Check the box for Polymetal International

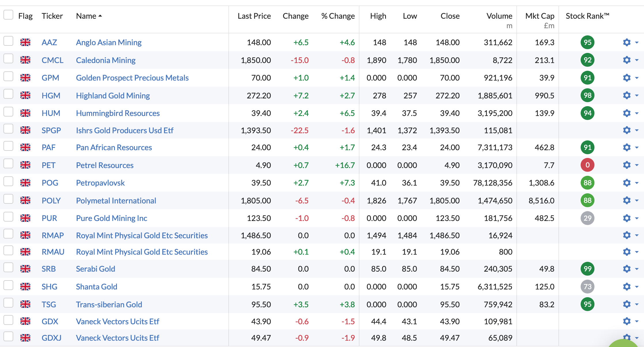(x=8, y=199)
